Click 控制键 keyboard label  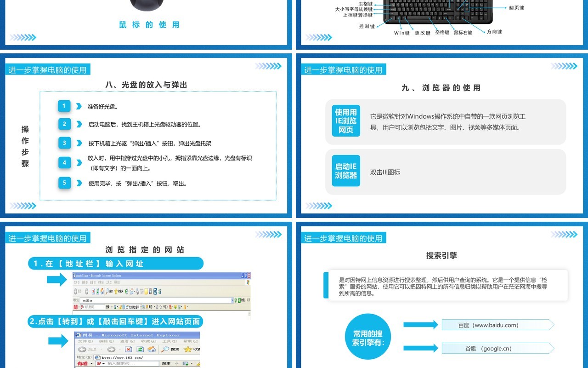click(367, 26)
